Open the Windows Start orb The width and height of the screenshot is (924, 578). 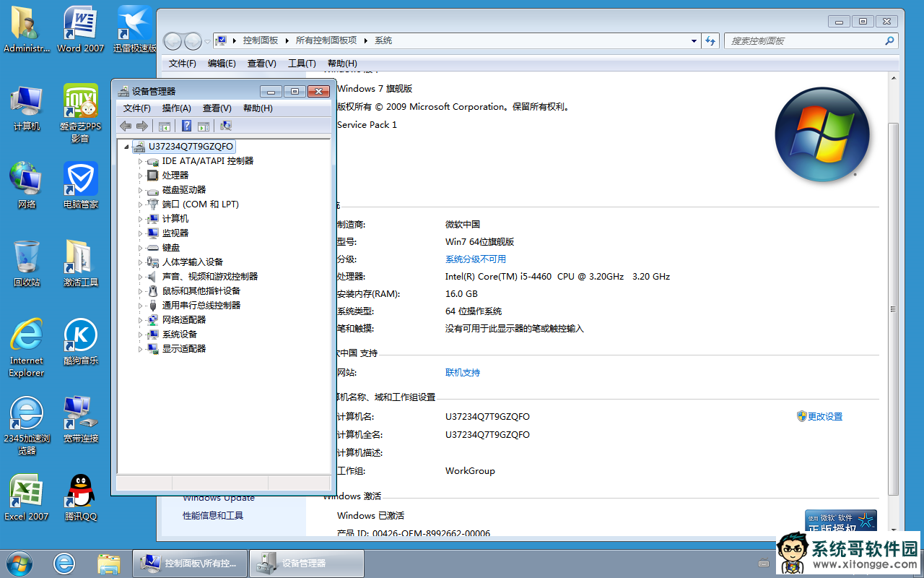pyautogui.click(x=19, y=563)
